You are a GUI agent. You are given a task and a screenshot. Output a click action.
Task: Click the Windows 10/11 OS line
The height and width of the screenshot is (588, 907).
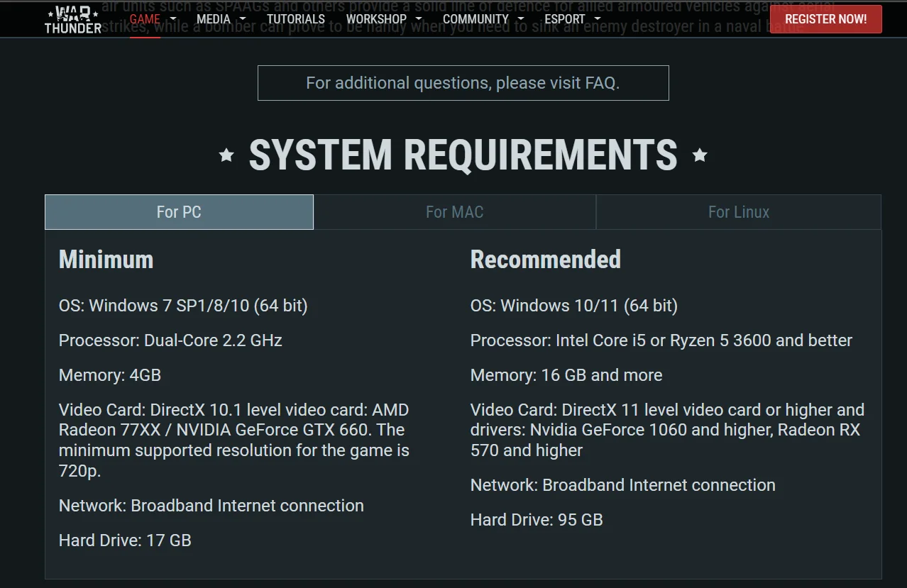[573, 305]
